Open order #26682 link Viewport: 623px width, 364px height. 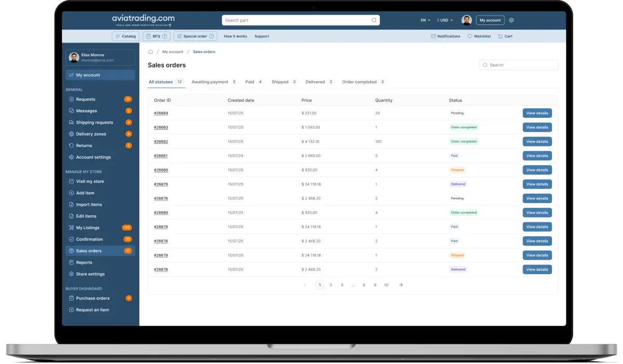pyautogui.click(x=161, y=141)
